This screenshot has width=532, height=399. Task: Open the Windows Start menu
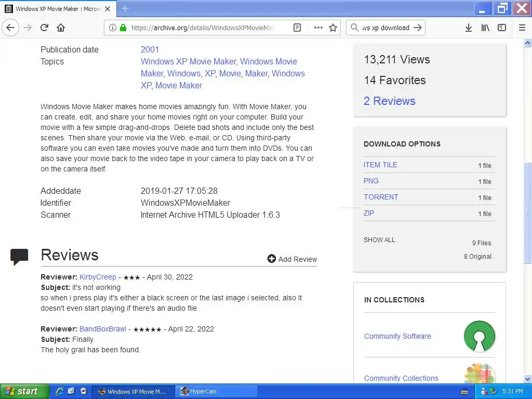(x=24, y=391)
